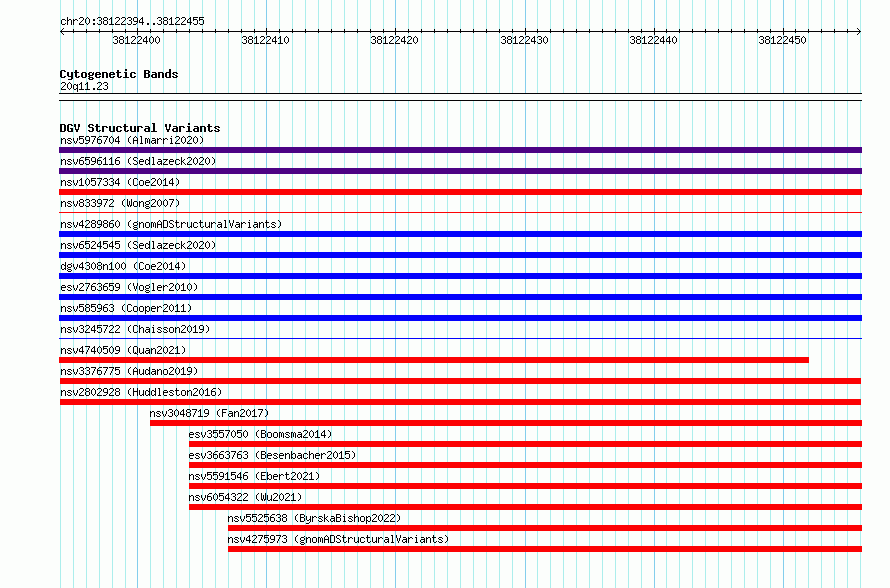Click the blue bar under esv2763659
This screenshot has height=588, width=890.
click(460, 297)
